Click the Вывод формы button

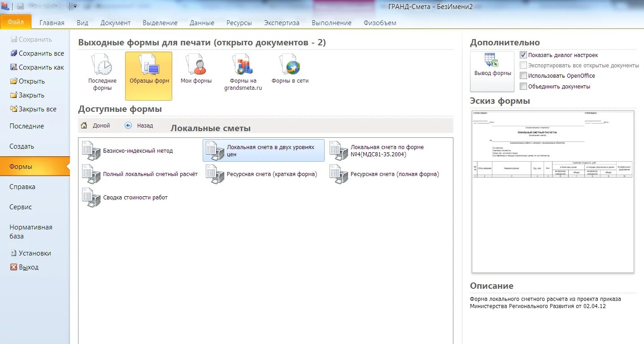click(492, 71)
